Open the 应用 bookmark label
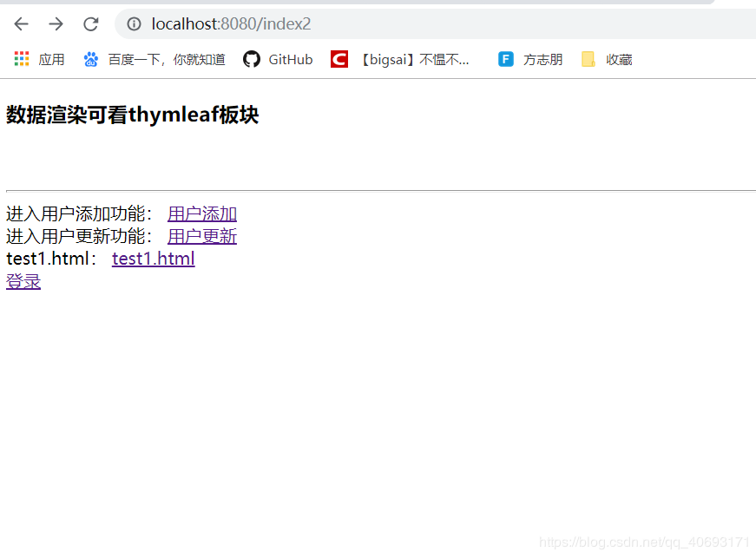This screenshot has height=558, width=756. coord(51,59)
